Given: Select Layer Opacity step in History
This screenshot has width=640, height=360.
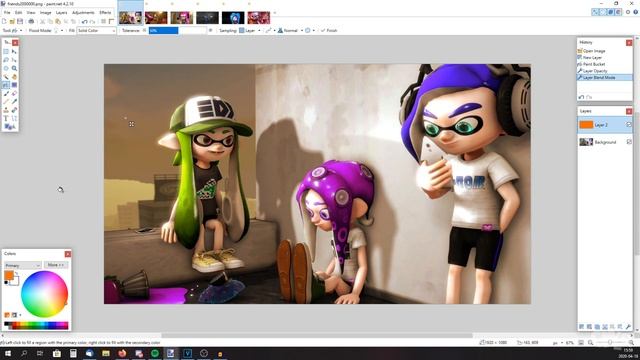Looking at the screenshot, I should (604, 71).
